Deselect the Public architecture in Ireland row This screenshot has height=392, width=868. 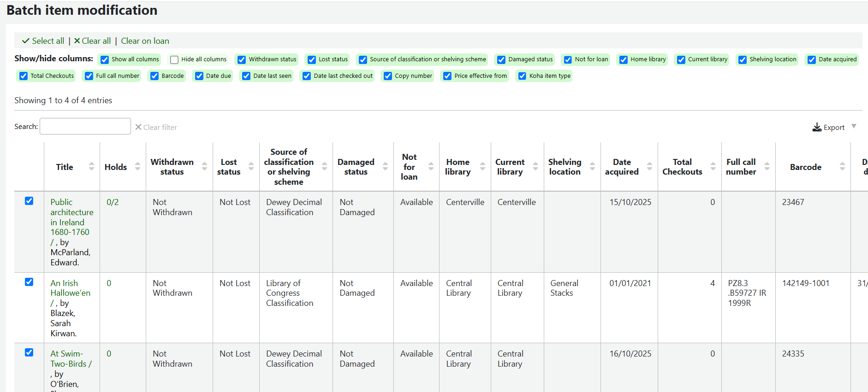(x=29, y=201)
